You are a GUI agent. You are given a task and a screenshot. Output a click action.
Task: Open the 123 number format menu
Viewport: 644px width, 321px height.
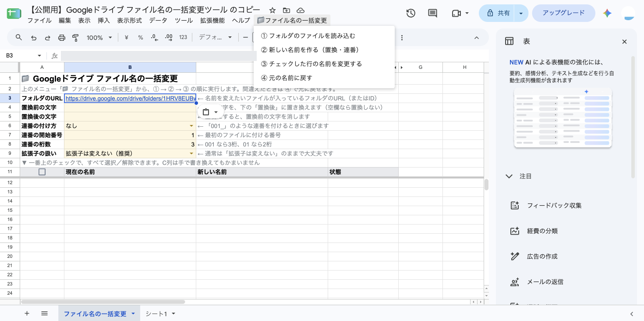click(x=183, y=37)
